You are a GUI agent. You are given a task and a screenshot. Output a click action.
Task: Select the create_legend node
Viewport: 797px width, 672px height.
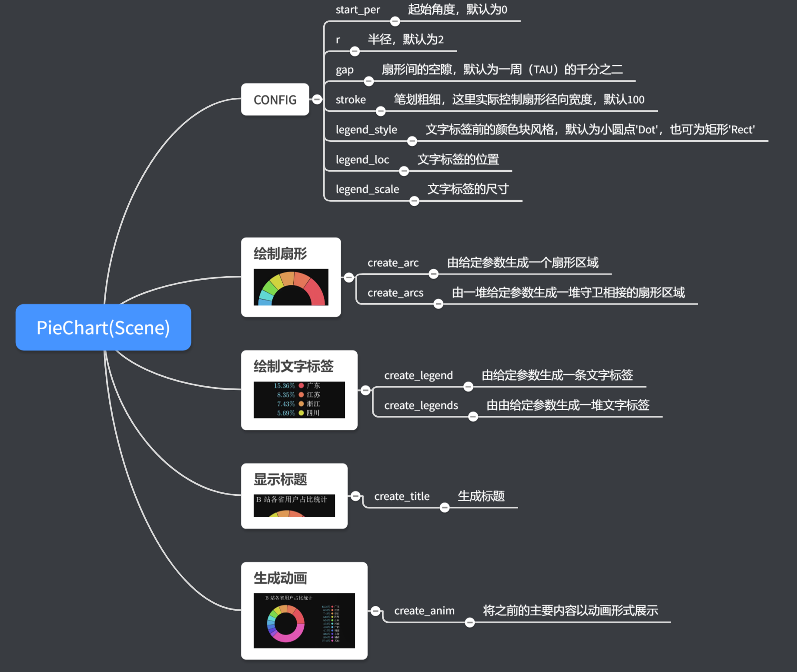(419, 375)
